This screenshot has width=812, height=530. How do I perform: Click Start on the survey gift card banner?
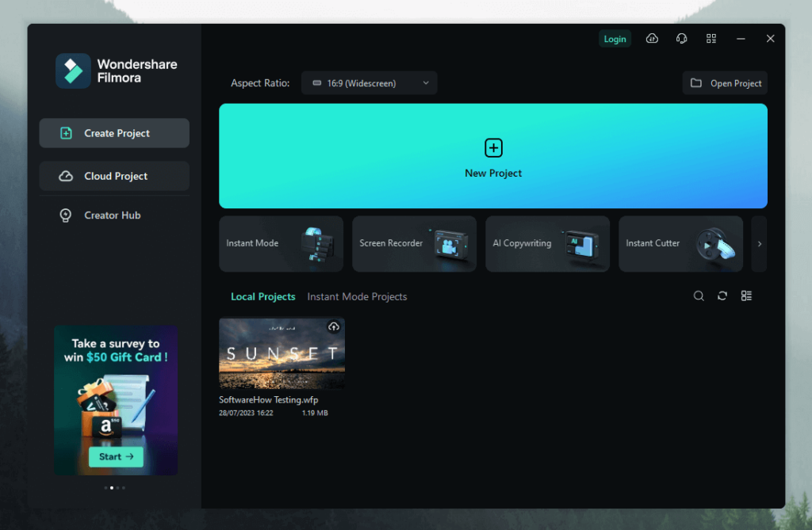click(x=116, y=456)
